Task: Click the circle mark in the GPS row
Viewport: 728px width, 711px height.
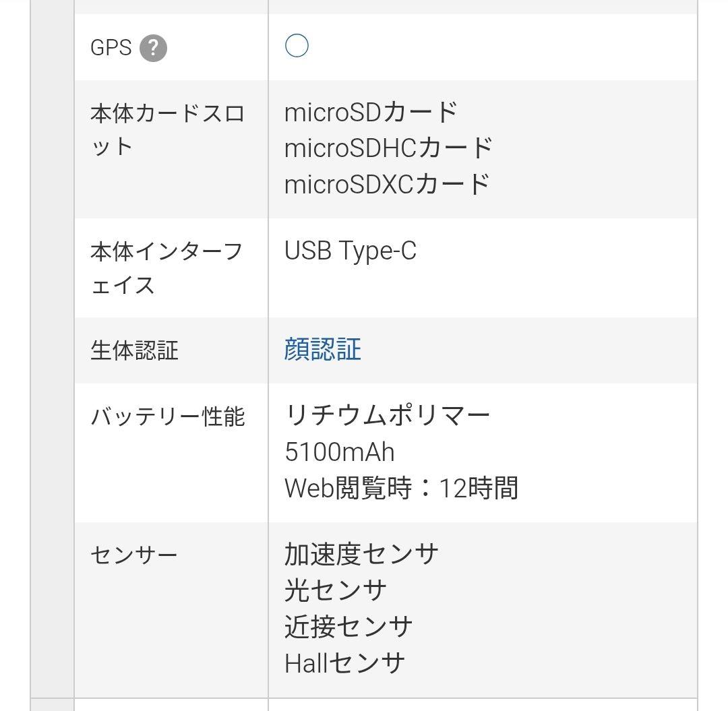Action: coord(296,47)
